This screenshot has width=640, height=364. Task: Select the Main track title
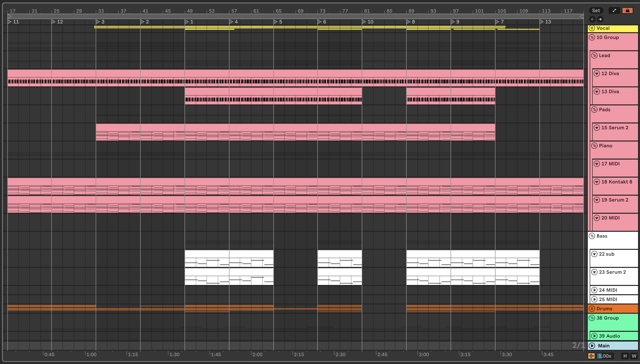click(x=603, y=346)
